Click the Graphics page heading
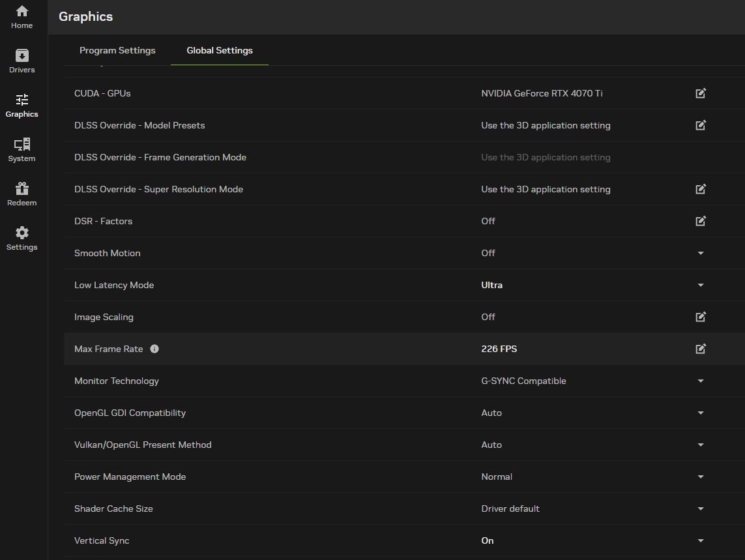Screen dimensions: 745x560 85,17
